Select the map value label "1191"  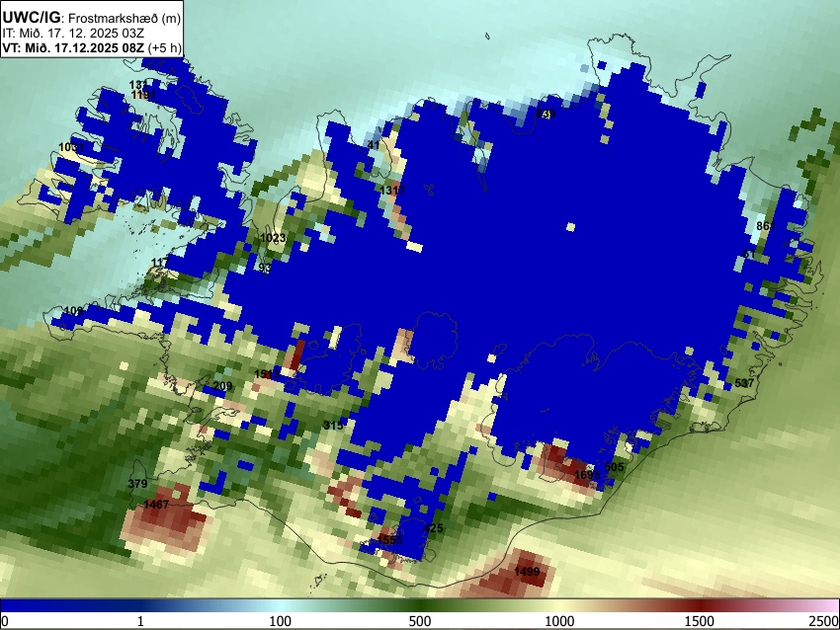pyautogui.click(x=143, y=95)
